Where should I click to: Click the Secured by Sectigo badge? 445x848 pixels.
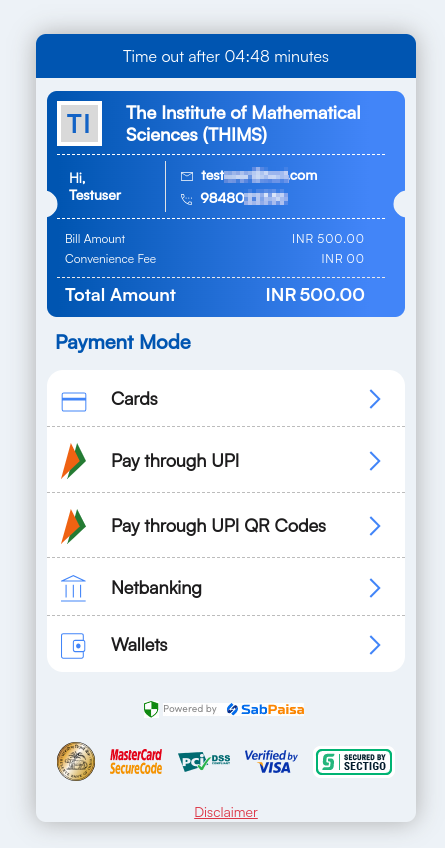pos(354,761)
